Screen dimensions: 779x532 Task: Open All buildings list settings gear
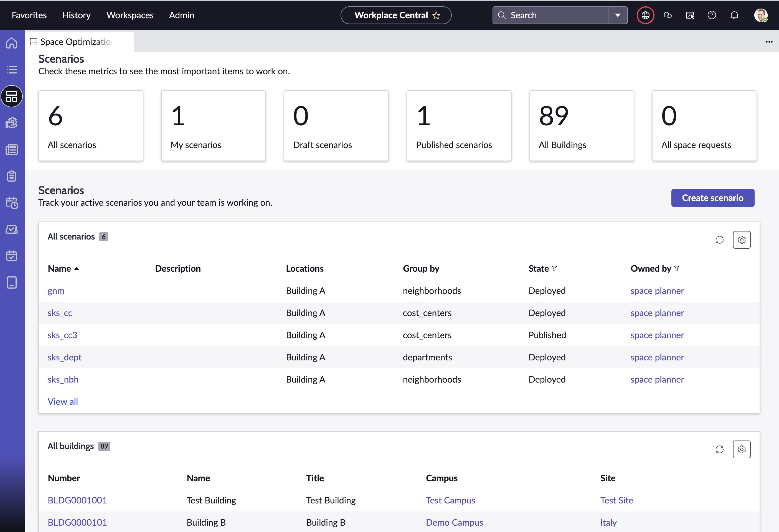click(742, 449)
